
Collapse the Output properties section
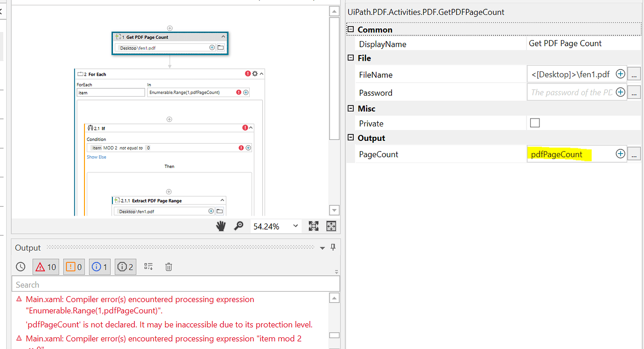coord(350,138)
